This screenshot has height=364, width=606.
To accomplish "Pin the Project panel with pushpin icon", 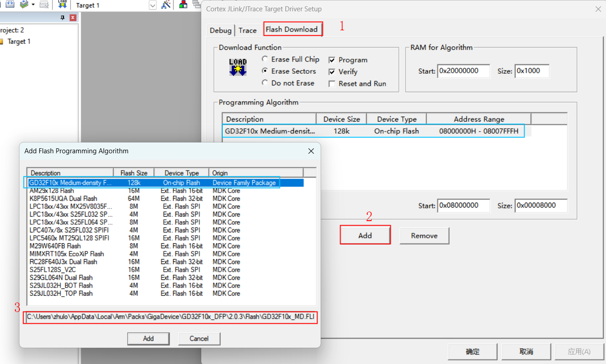I will [63, 18].
